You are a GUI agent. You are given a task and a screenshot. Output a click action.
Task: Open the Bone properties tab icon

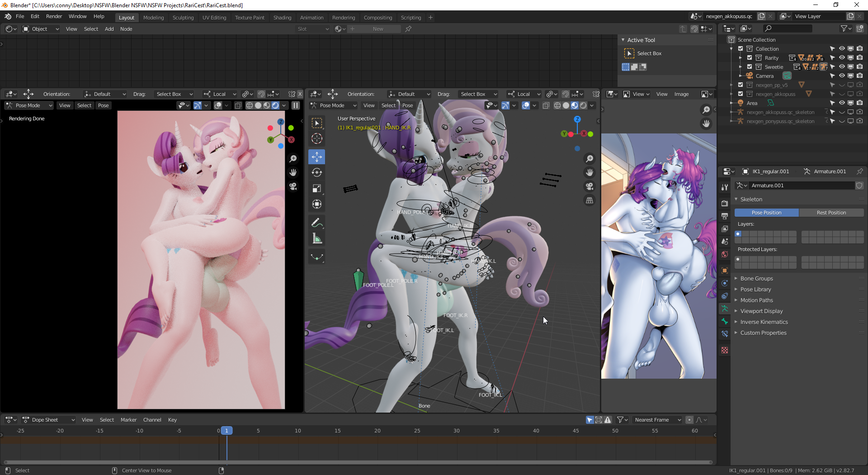click(x=725, y=321)
